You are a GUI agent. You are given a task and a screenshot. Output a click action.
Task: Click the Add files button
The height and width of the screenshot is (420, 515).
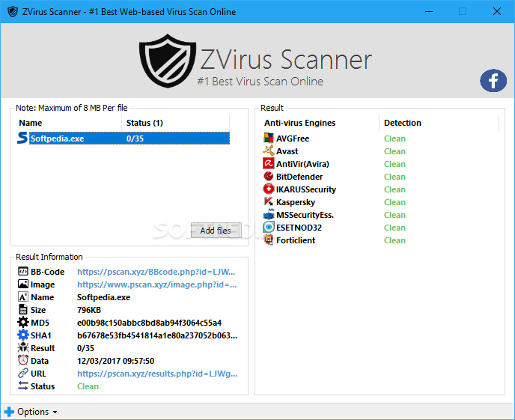point(216,230)
